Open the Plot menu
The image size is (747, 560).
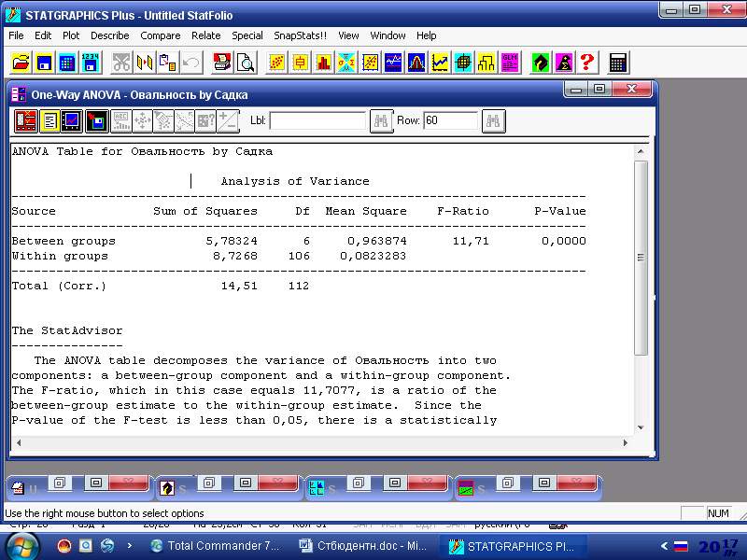[x=71, y=35]
